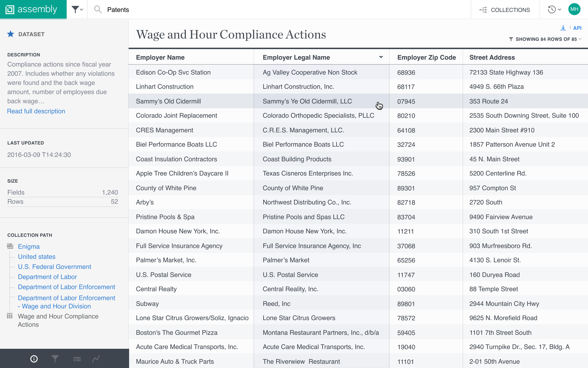
Task: Click the MH user avatar
Action: click(x=574, y=9)
